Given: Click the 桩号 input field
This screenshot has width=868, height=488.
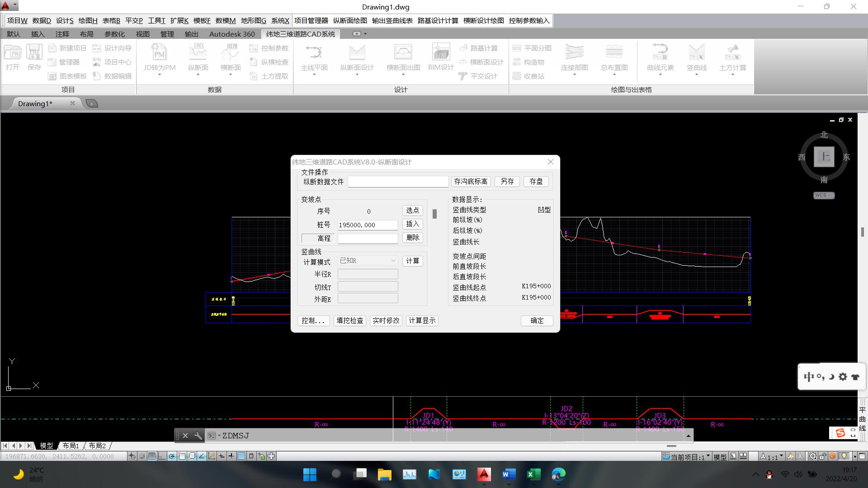Looking at the screenshot, I should (x=368, y=225).
